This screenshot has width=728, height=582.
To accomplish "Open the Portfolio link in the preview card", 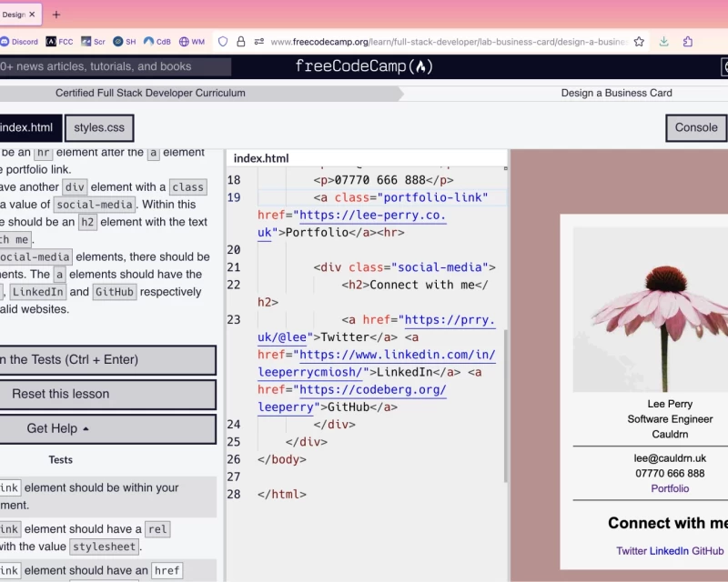I will pyautogui.click(x=670, y=488).
